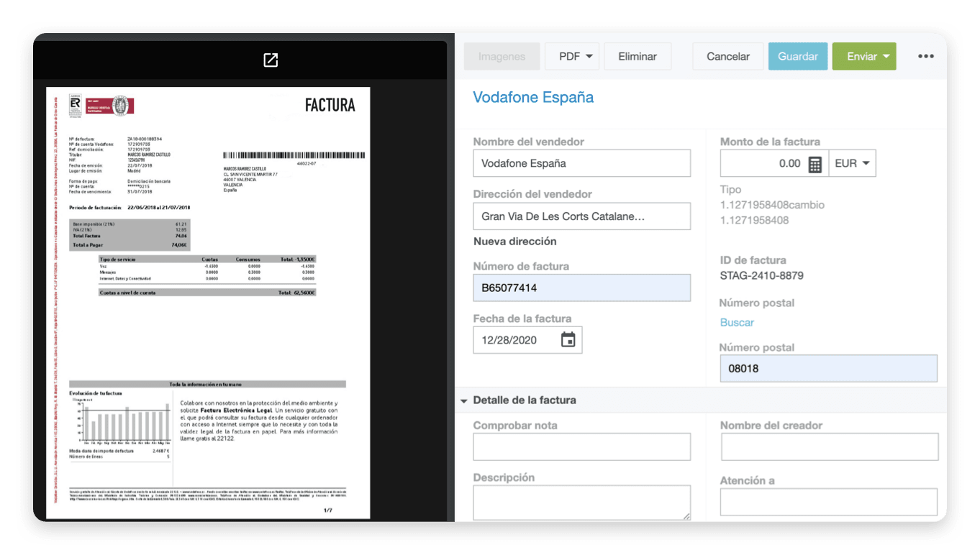This screenshot has width=980, height=555.
Task: Open the Vodafone España vendor link
Action: point(533,97)
